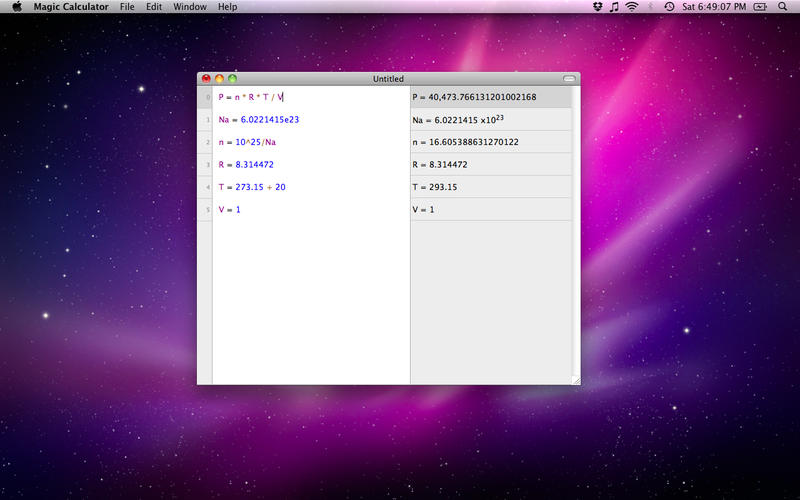Image resolution: width=800 pixels, height=500 pixels.
Task: Open the battery status menu
Action: coord(760,7)
